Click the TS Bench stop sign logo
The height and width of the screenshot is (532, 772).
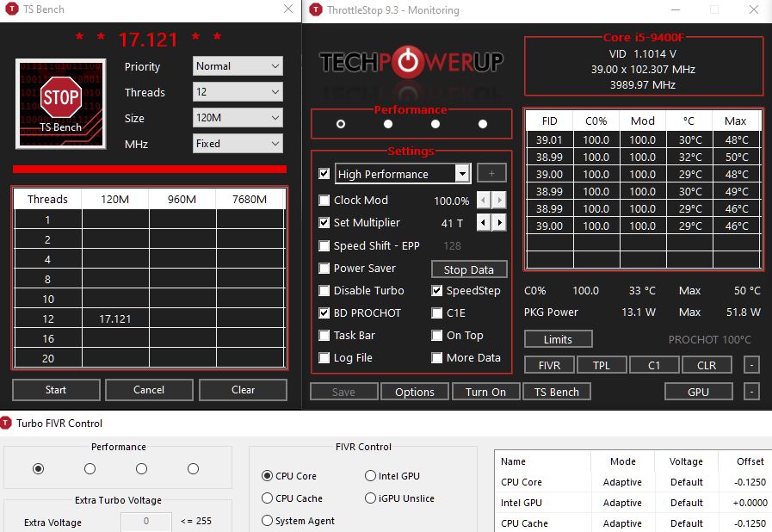pos(60,104)
